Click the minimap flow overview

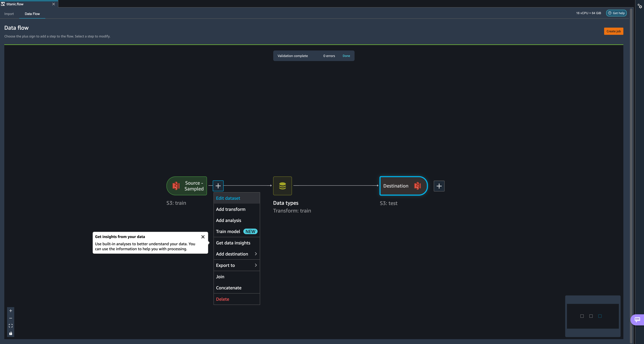click(592, 316)
